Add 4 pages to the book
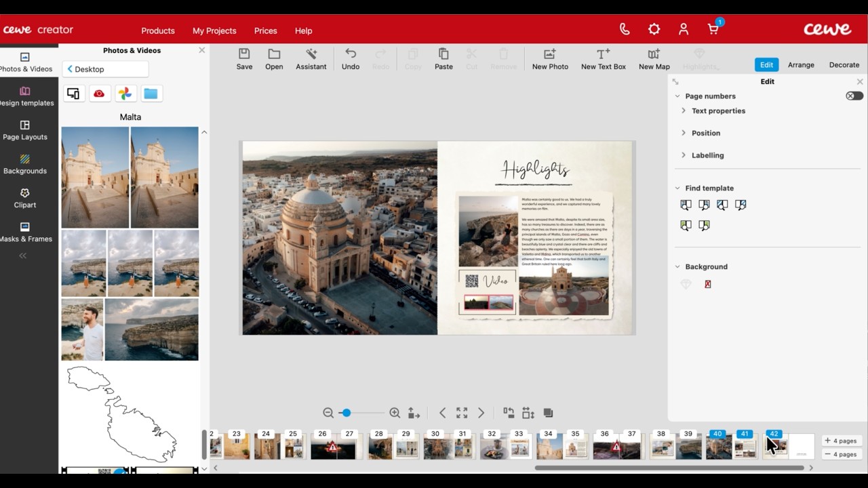The height and width of the screenshot is (488, 868). [x=841, y=441]
